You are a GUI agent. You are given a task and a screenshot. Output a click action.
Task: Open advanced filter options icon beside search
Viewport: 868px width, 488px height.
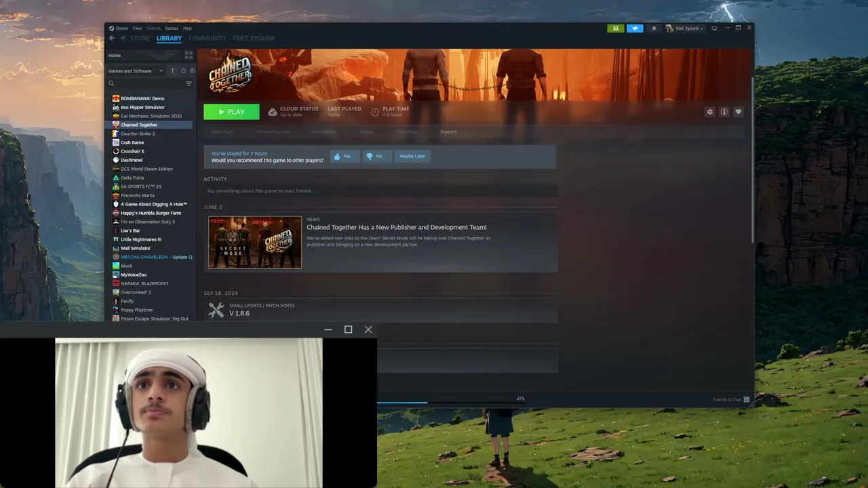tap(189, 83)
